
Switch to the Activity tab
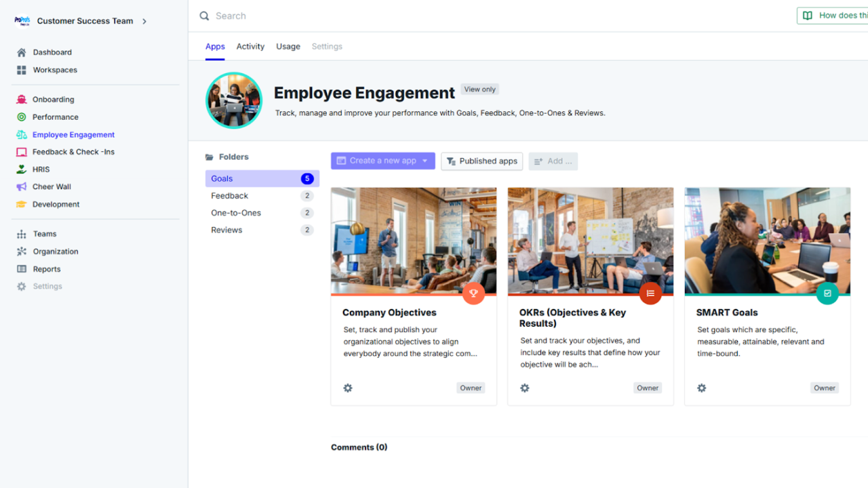pos(250,47)
